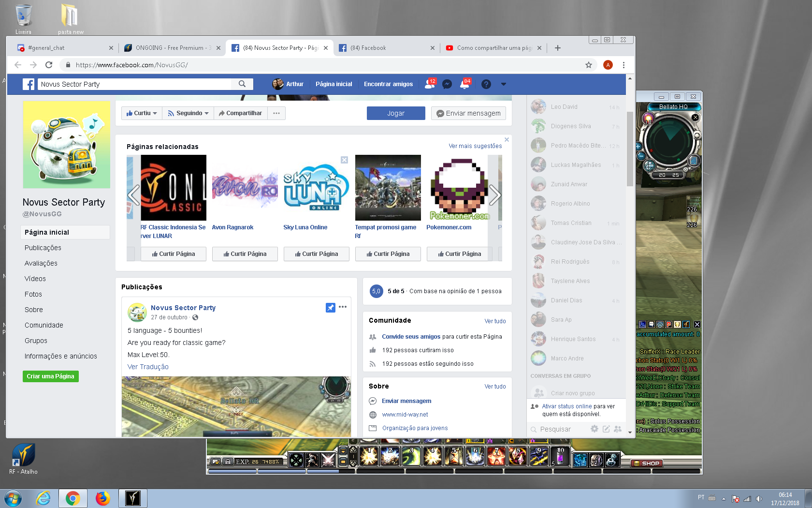
Task: Open chat settings gear icon
Action: 594,429
